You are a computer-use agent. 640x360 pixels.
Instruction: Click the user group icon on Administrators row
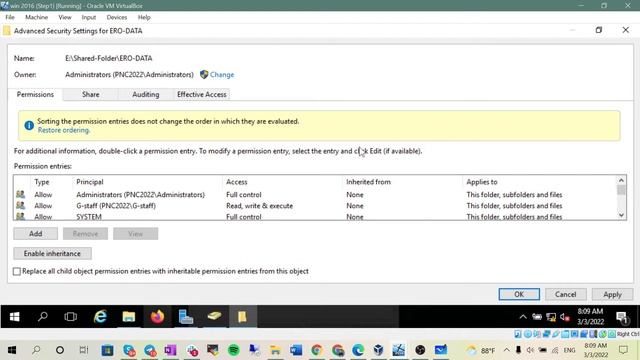[x=20, y=194]
